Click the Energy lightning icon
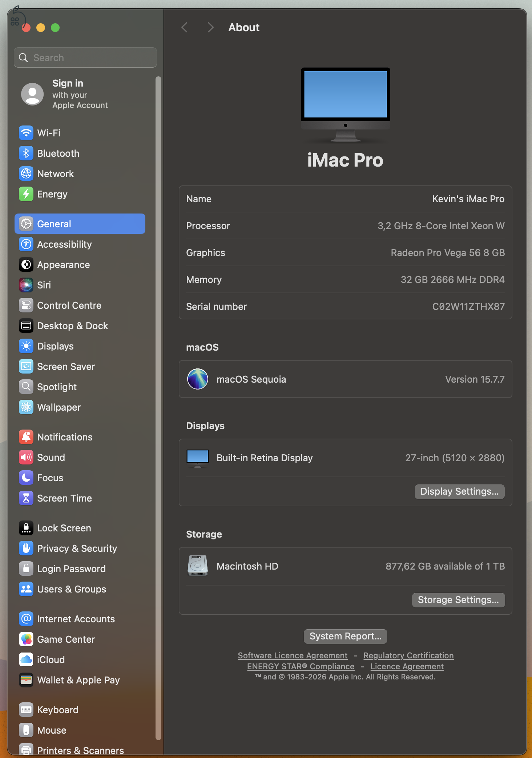 pos(26,194)
